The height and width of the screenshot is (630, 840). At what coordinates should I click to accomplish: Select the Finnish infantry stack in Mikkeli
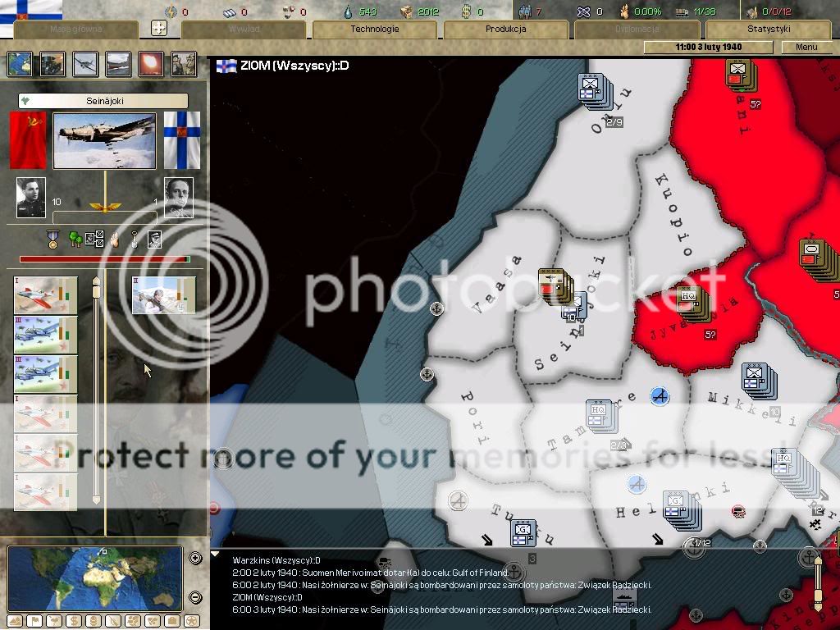click(759, 381)
